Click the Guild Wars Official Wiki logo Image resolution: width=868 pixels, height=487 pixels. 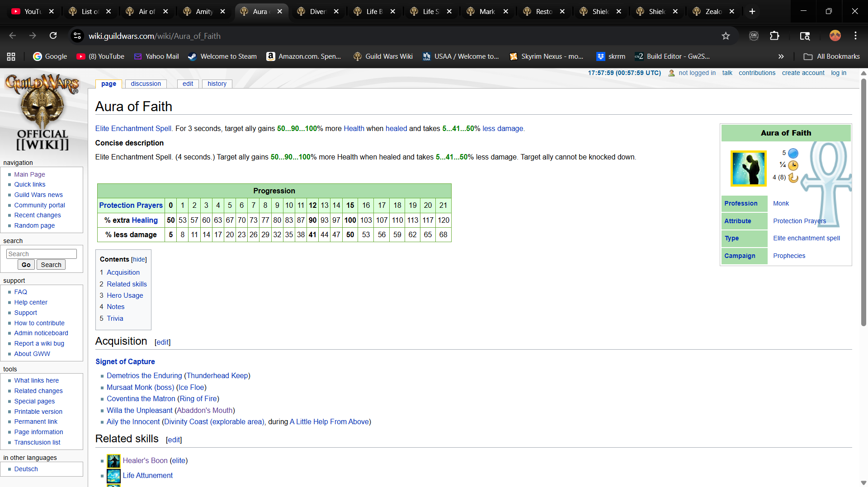(x=42, y=112)
